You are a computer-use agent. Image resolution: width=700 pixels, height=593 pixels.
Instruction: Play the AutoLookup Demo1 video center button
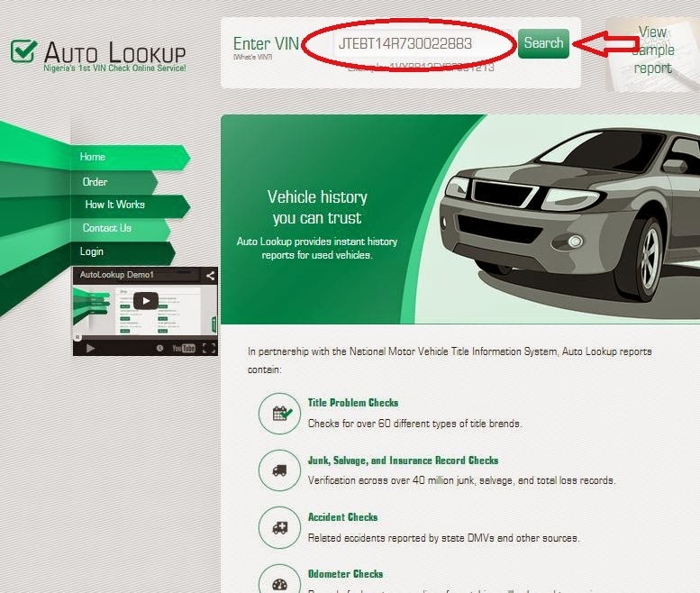(146, 301)
